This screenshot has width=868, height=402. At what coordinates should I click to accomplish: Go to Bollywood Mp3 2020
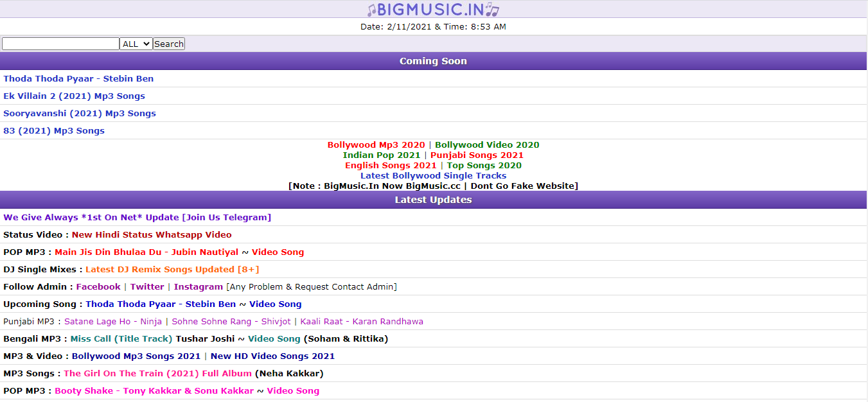pyautogui.click(x=376, y=145)
